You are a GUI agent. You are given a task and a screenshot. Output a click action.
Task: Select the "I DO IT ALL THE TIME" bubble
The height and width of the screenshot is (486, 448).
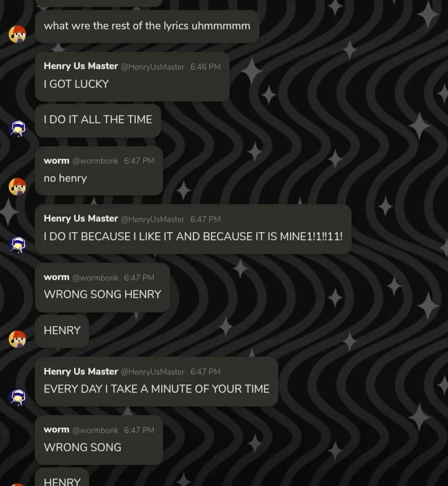98,119
